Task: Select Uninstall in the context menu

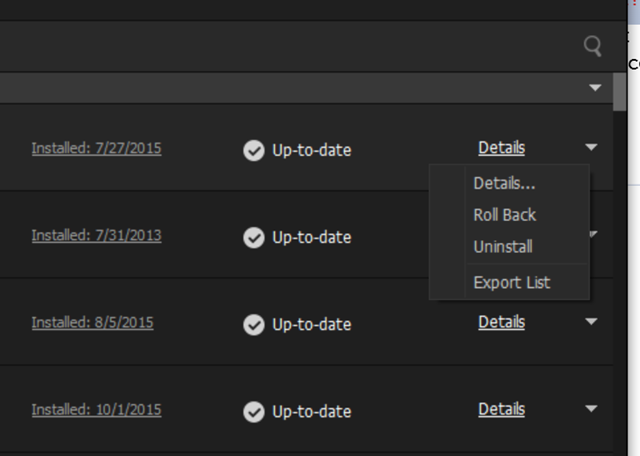Action: (503, 247)
